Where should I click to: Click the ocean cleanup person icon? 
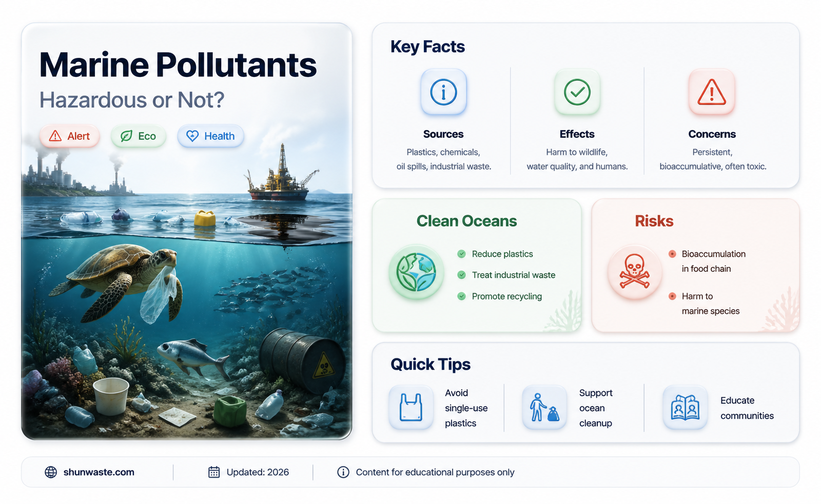544,408
